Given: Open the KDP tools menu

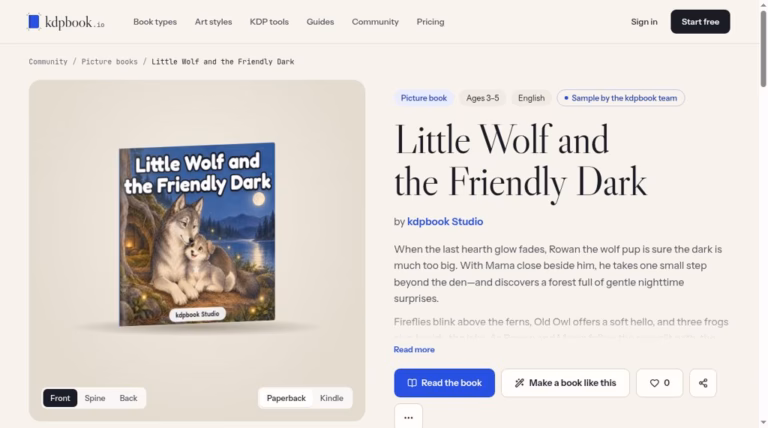Looking at the screenshot, I should 269,22.
